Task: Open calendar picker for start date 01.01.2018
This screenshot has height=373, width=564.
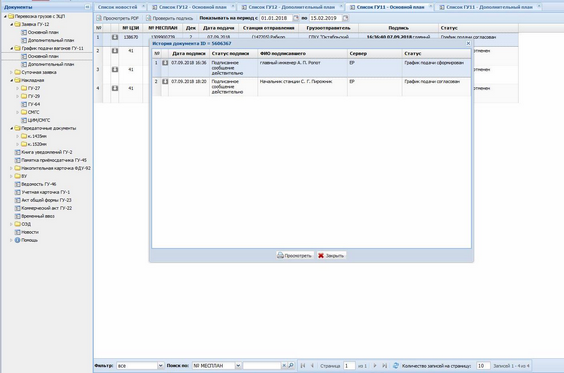Action: (x=296, y=18)
